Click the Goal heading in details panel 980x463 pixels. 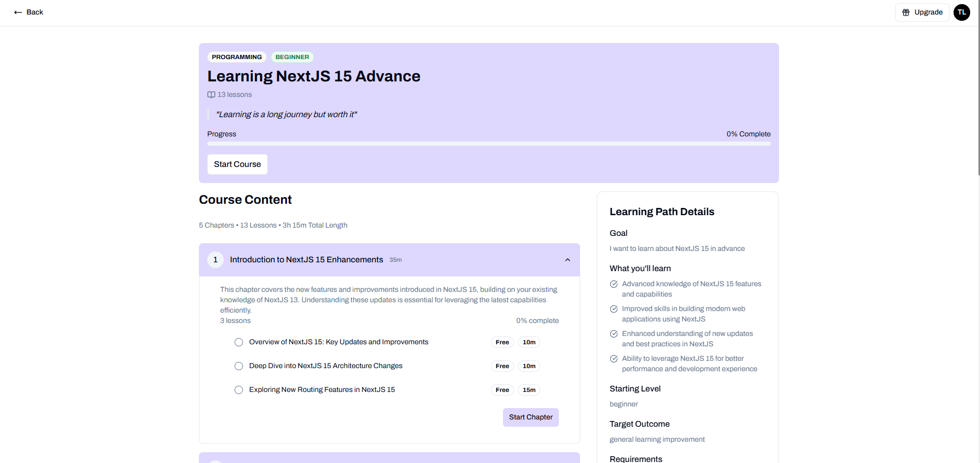(x=618, y=233)
